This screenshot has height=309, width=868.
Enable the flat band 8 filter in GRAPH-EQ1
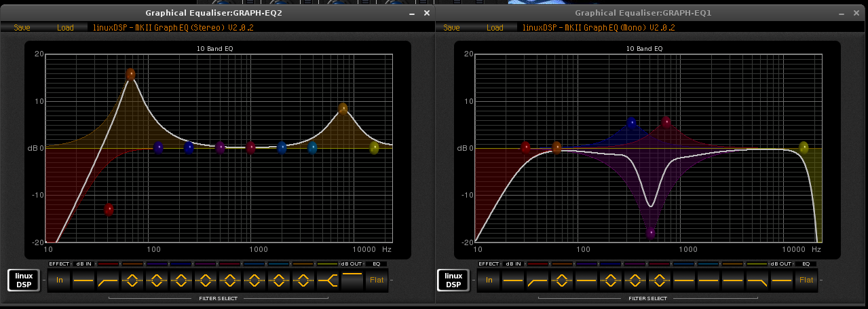(709, 280)
